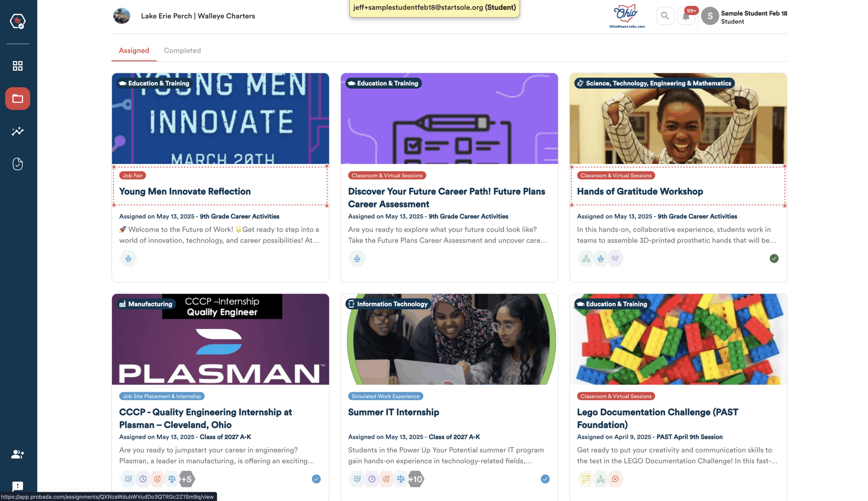Open Discover Your Future Career Path assessment title

(x=447, y=198)
